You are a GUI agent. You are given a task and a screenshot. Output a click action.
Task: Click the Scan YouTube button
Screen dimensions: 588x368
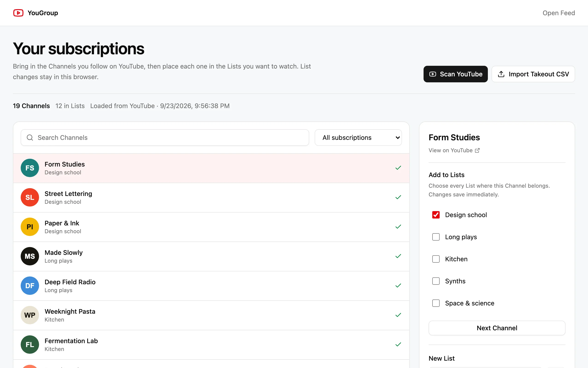[x=455, y=74]
